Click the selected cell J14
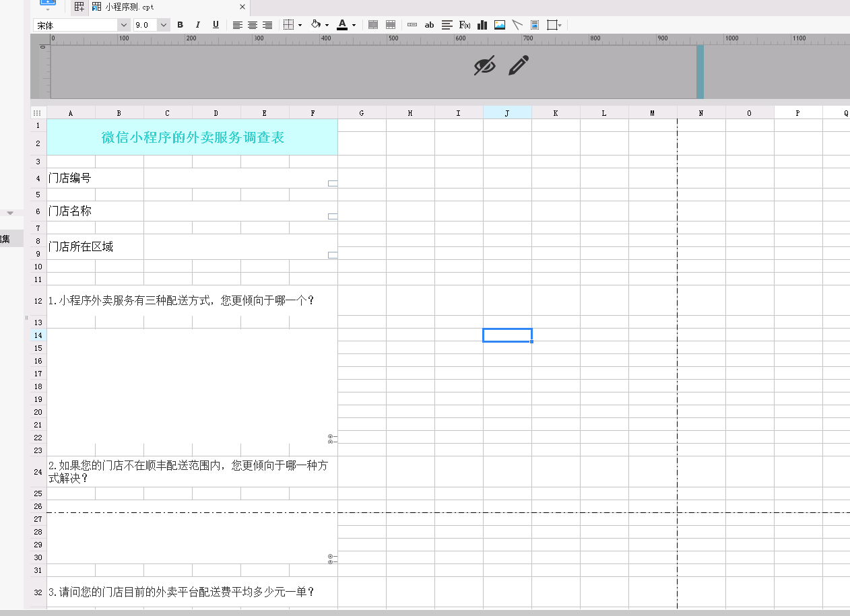This screenshot has height=616, width=850. point(507,335)
